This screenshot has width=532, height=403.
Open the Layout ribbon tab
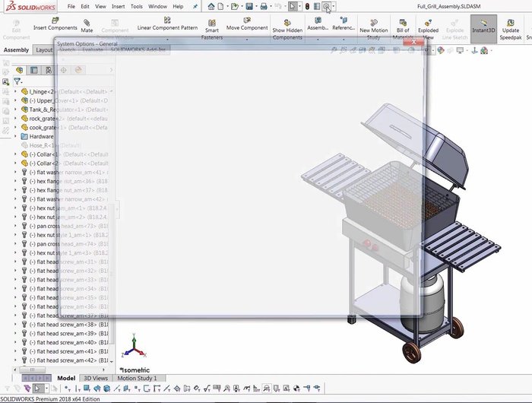(x=45, y=50)
